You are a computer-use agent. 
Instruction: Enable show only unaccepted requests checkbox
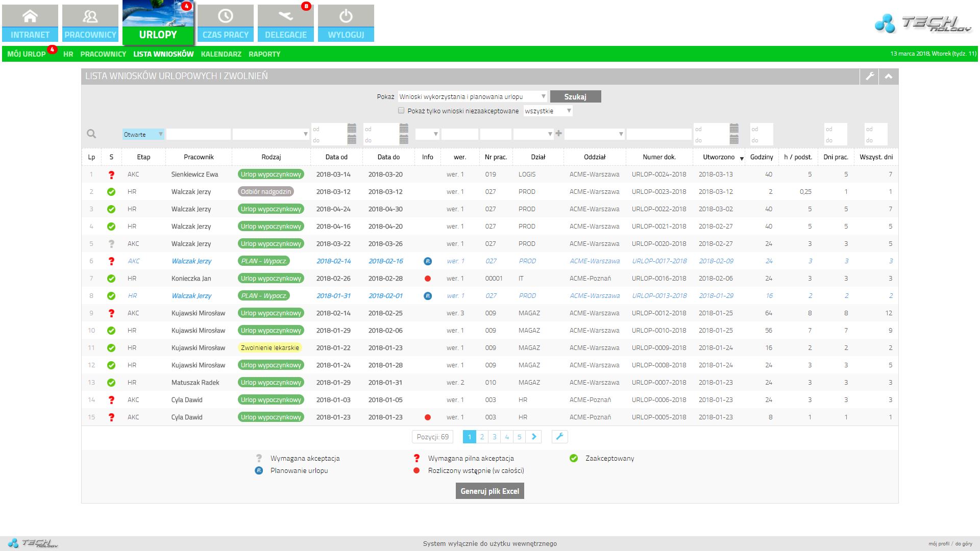[x=401, y=111]
